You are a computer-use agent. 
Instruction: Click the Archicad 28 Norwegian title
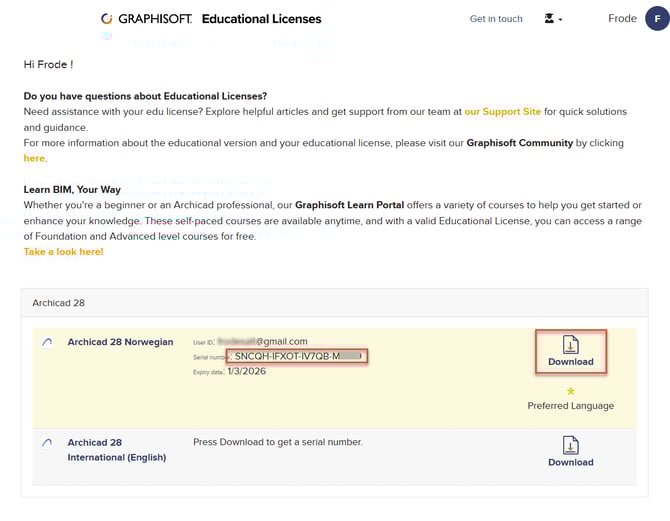point(120,342)
